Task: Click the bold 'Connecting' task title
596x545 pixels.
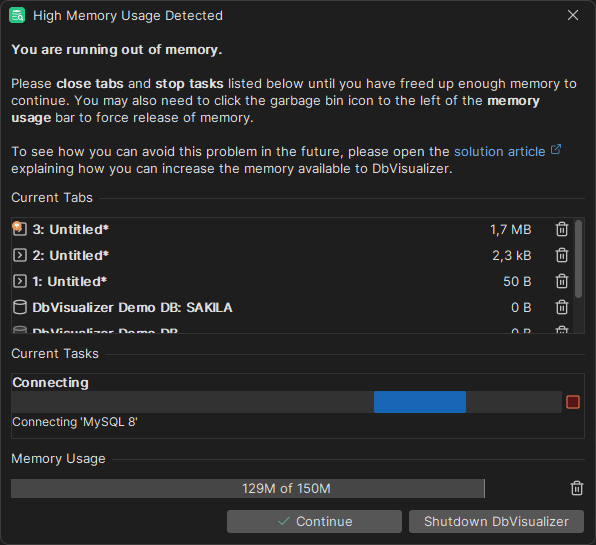Action: 51,382
